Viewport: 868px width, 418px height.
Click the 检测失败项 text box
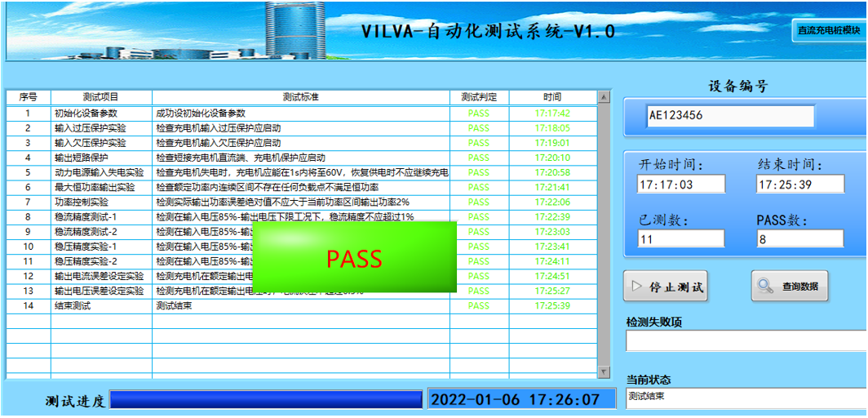coord(744,341)
